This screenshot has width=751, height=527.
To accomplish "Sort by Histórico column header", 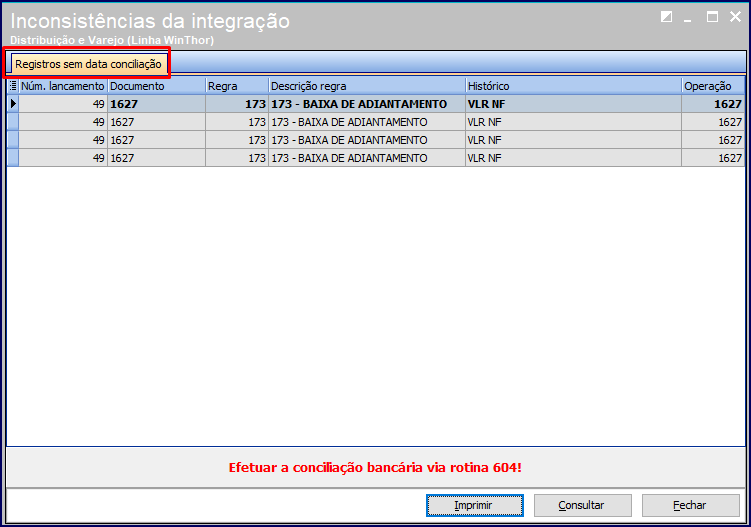I will (x=573, y=86).
